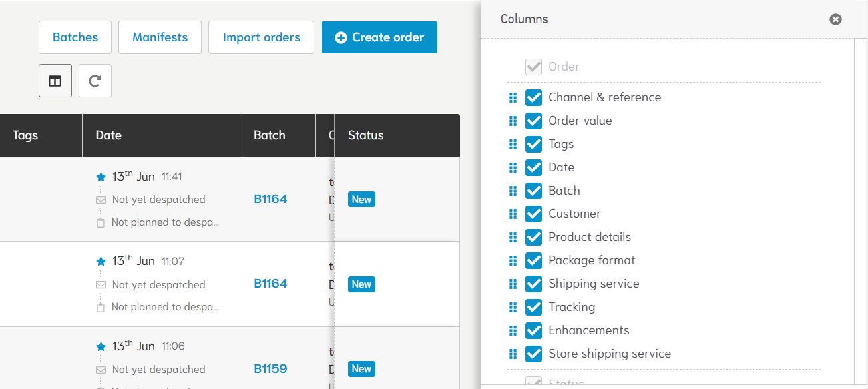868x389 pixels.
Task: Toggle the Tracking column checkbox
Action: 533,308
